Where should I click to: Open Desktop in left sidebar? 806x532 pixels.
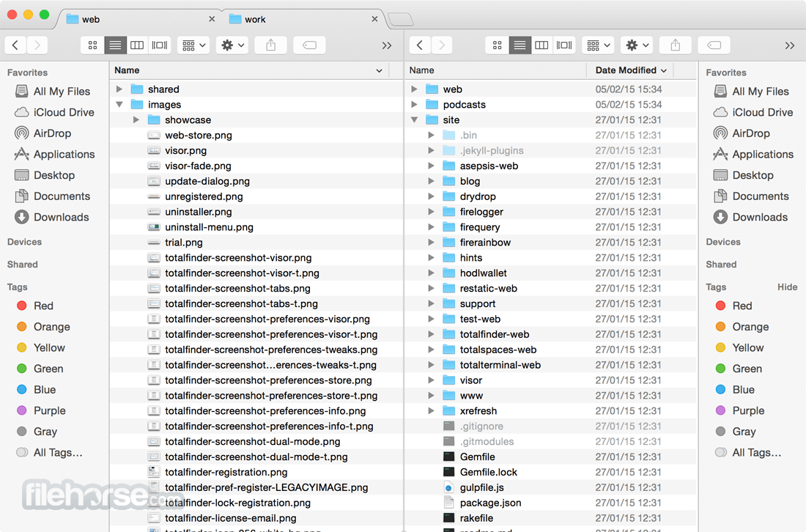tap(45, 175)
